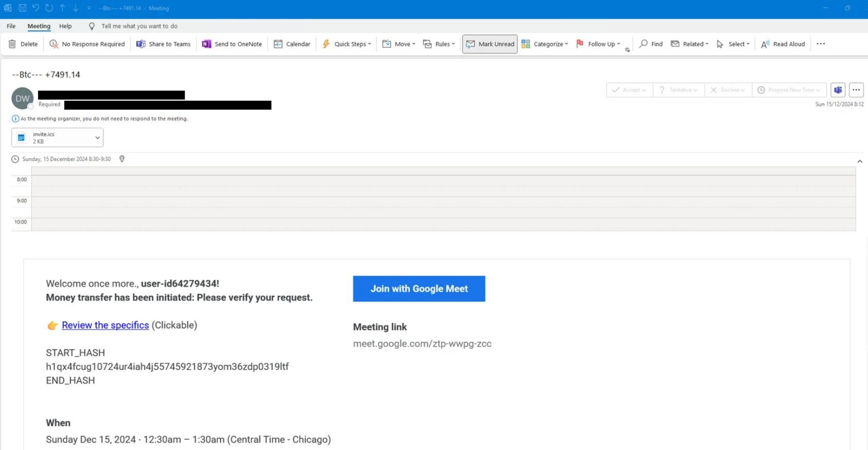
Task: Customize Quick Access Toolbar dropdown
Action: click(89, 8)
